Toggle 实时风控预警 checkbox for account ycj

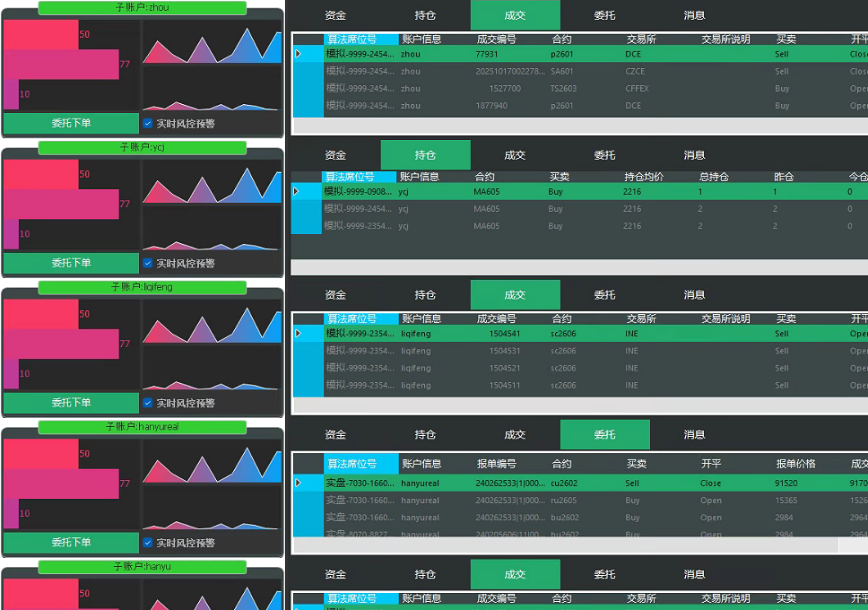(x=148, y=264)
